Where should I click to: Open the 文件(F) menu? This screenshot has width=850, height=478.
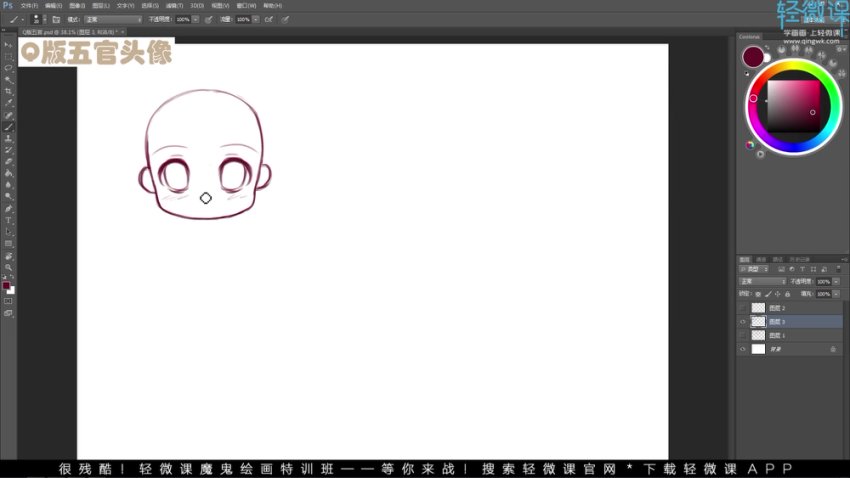point(29,5)
